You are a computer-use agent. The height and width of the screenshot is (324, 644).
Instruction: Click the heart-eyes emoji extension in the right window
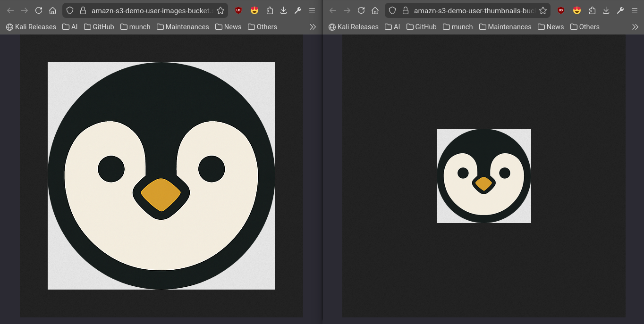[x=576, y=10]
